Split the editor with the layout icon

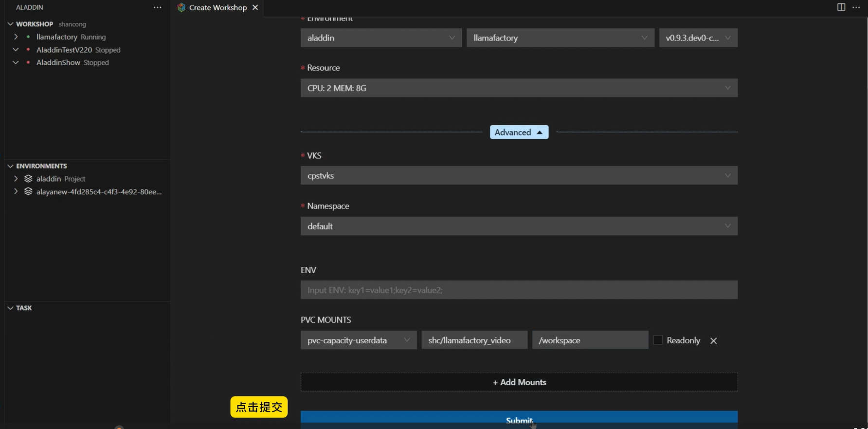pos(841,7)
